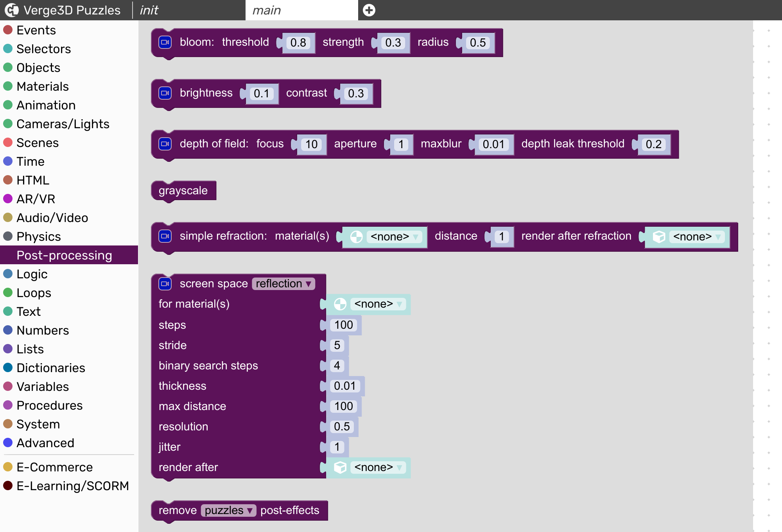Click the blue Advanced category dot
This screenshot has width=782, height=532.
point(8,442)
